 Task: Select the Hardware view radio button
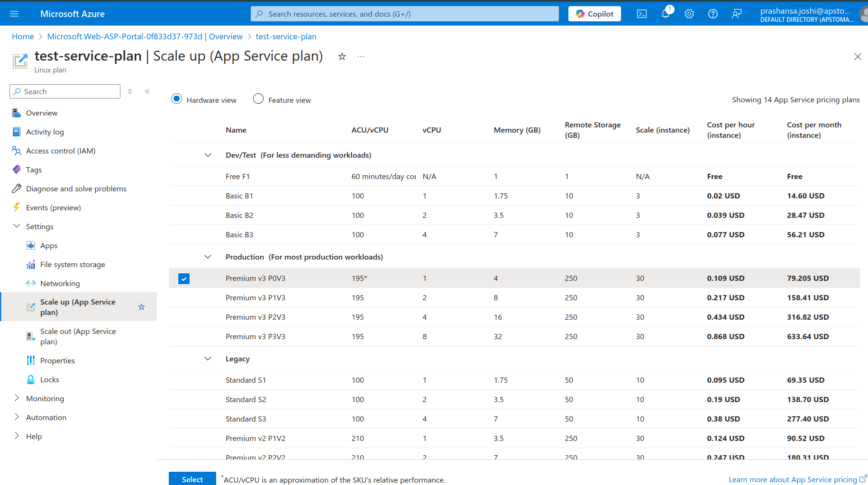tap(176, 99)
